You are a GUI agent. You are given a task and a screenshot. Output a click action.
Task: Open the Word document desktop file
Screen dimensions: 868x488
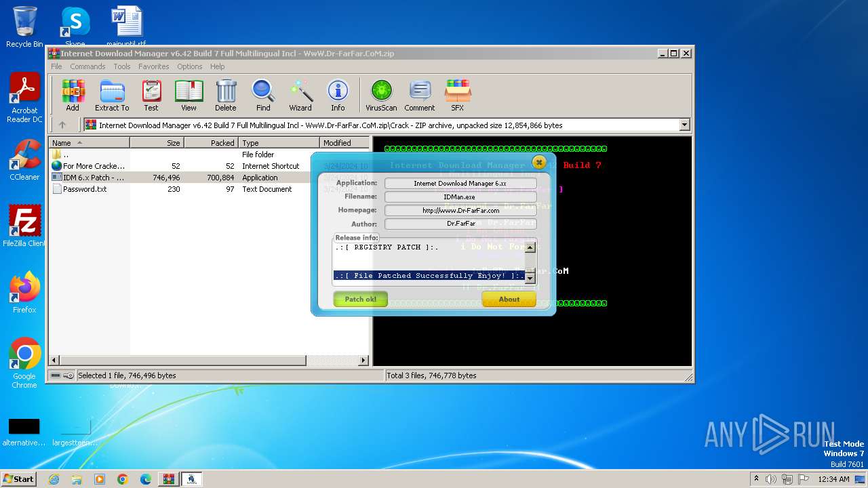(x=127, y=27)
